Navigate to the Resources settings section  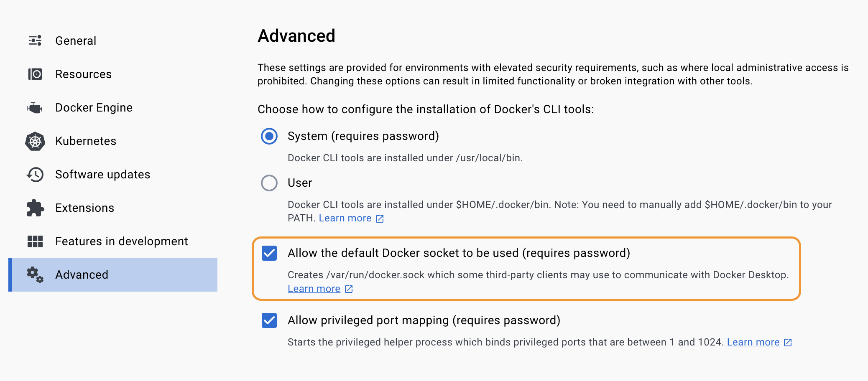point(83,74)
